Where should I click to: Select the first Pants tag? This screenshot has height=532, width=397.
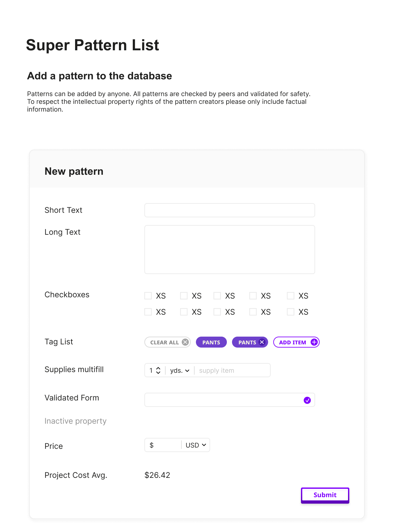[211, 342]
